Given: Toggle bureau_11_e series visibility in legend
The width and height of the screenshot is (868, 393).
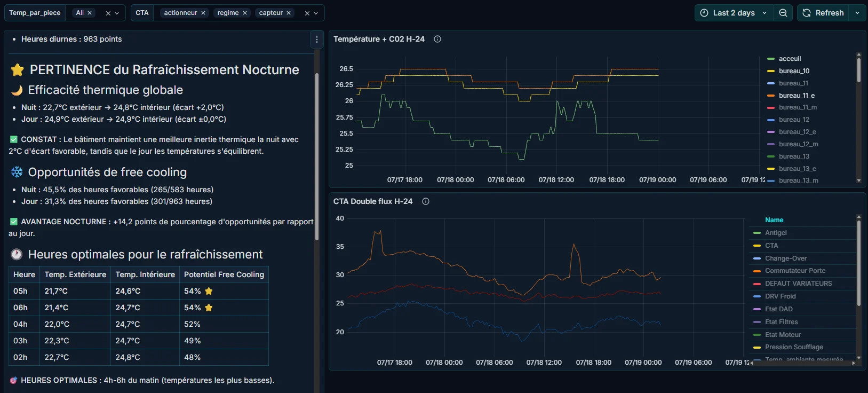Looking at the screenshot, I should [797, 96].
